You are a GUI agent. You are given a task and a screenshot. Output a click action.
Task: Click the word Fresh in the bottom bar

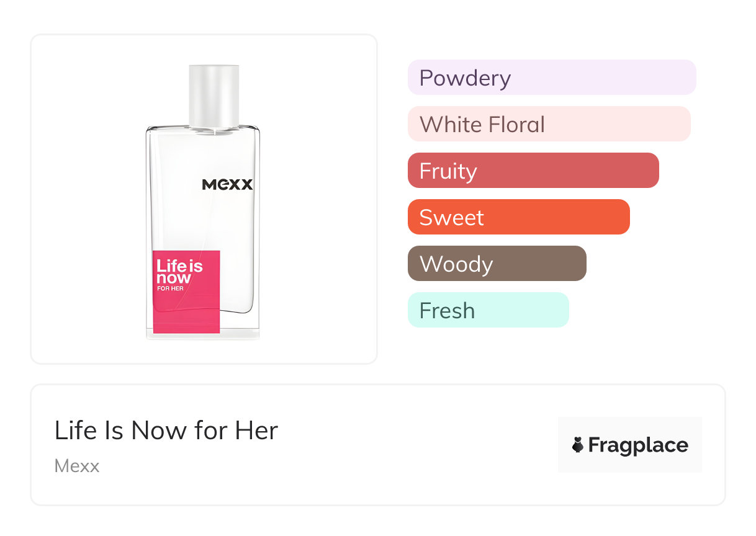click(447, 311)
